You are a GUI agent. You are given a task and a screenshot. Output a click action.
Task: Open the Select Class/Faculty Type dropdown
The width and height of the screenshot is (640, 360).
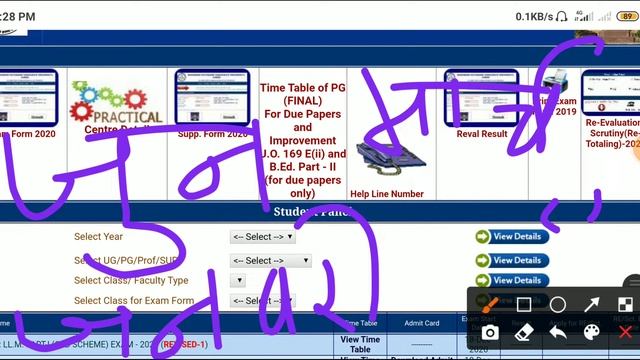[x=238, y=280]
